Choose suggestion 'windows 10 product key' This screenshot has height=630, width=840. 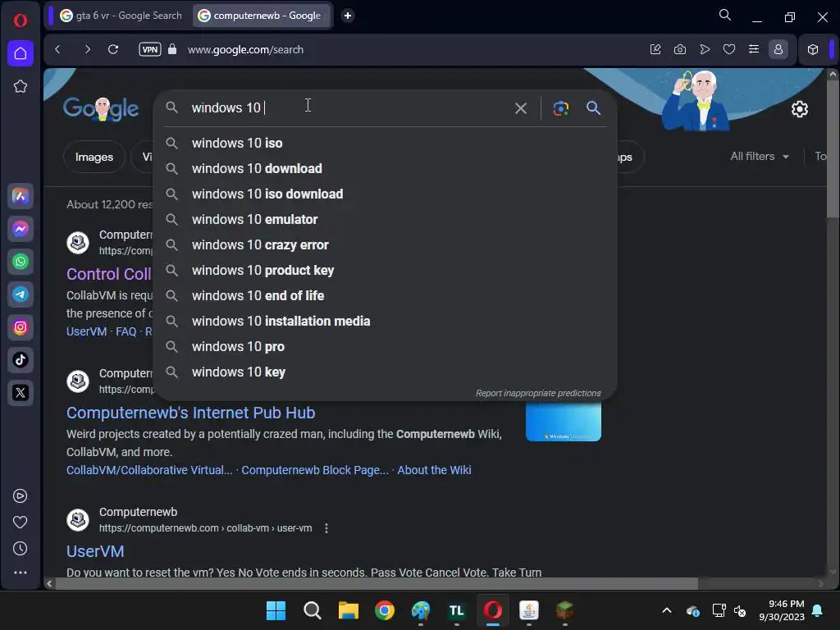(x=386, y=271)
